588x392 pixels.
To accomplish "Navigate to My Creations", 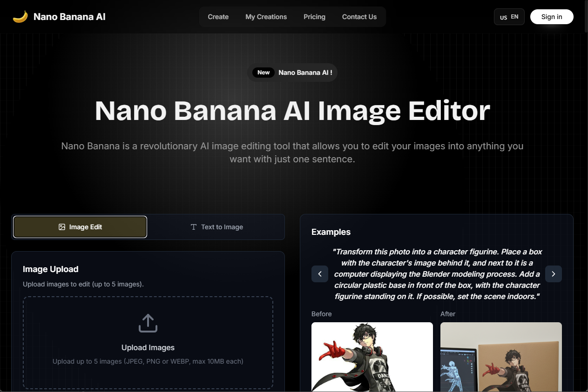I will click(266, 17).
